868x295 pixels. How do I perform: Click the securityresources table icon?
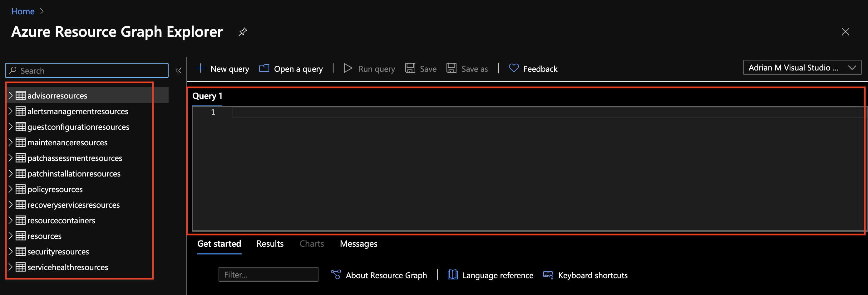21,251
